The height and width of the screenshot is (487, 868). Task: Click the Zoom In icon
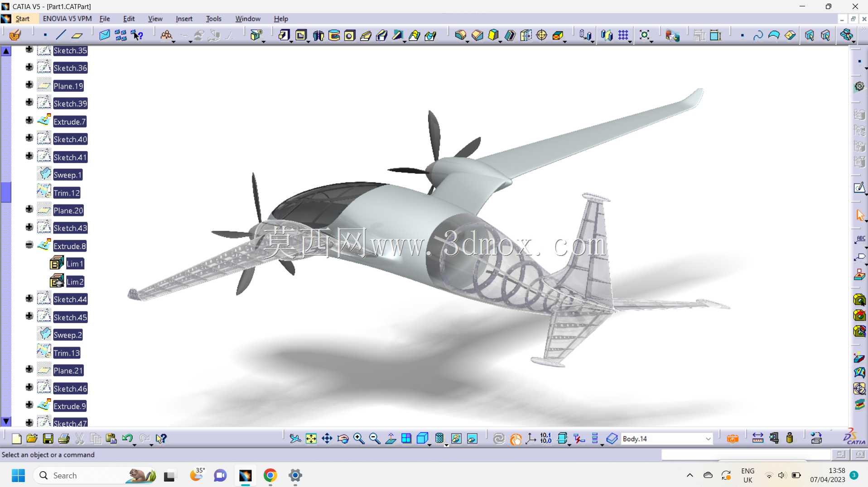pos(359,438)
